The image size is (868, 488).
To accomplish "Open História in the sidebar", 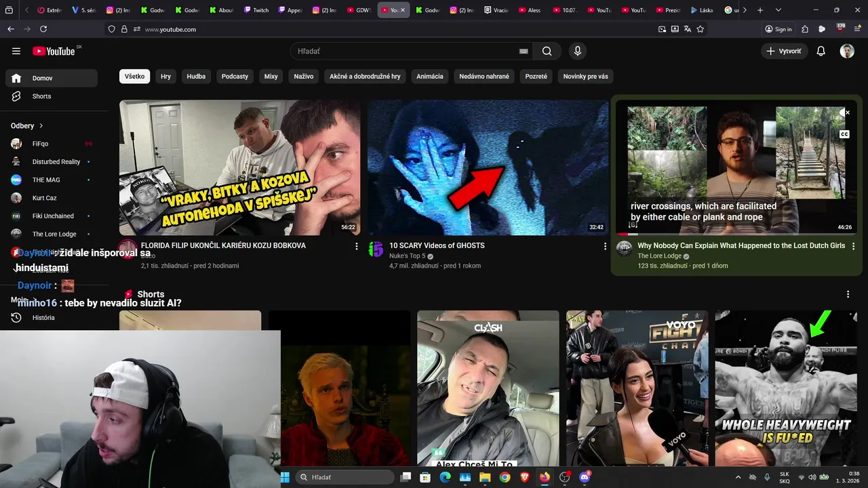I will coord(52,317).
